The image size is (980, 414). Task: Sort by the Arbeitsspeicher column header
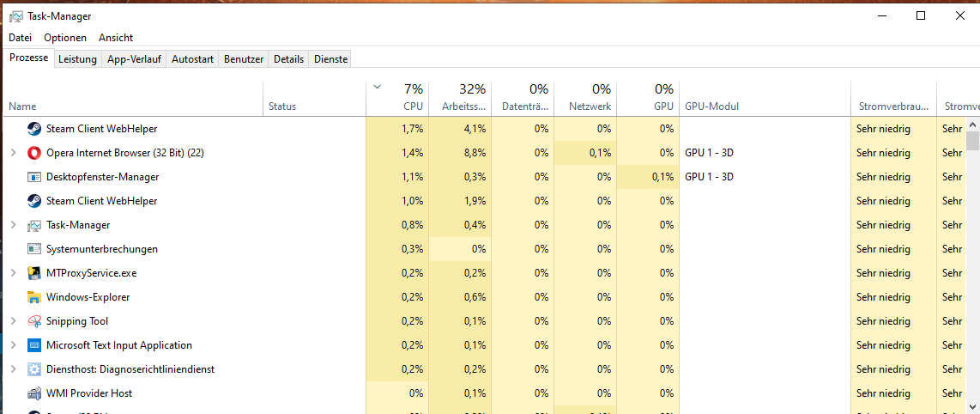point(461,98)
